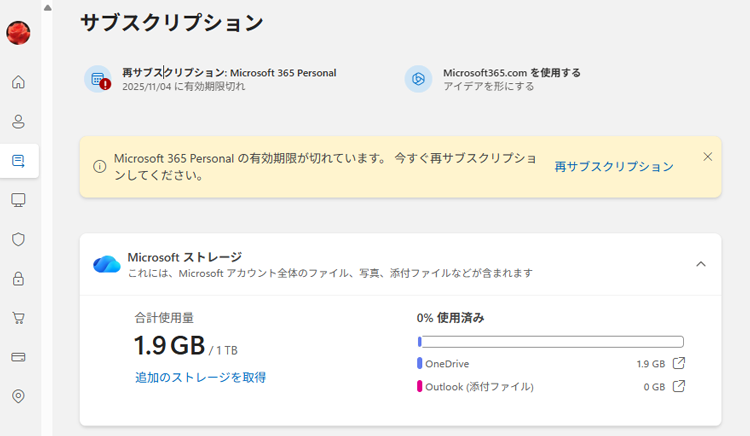The image size is (750, 436).
Task: Dismiss the expired subscription banner
Action: click(707, 157)
